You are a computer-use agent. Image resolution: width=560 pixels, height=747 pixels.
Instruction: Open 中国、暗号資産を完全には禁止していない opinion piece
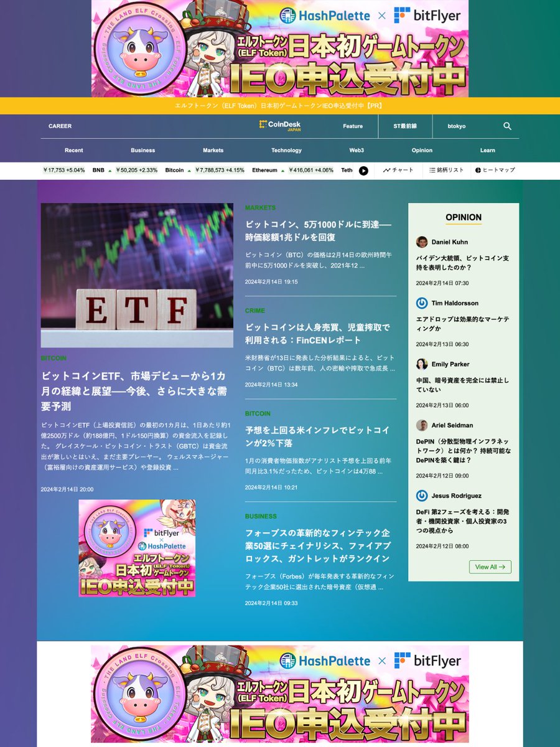[463, 385]
